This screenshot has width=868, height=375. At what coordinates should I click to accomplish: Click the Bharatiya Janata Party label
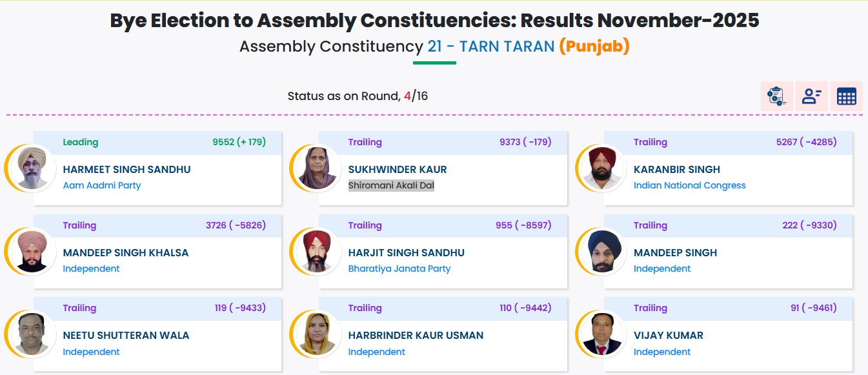click(x=399, y=269)
